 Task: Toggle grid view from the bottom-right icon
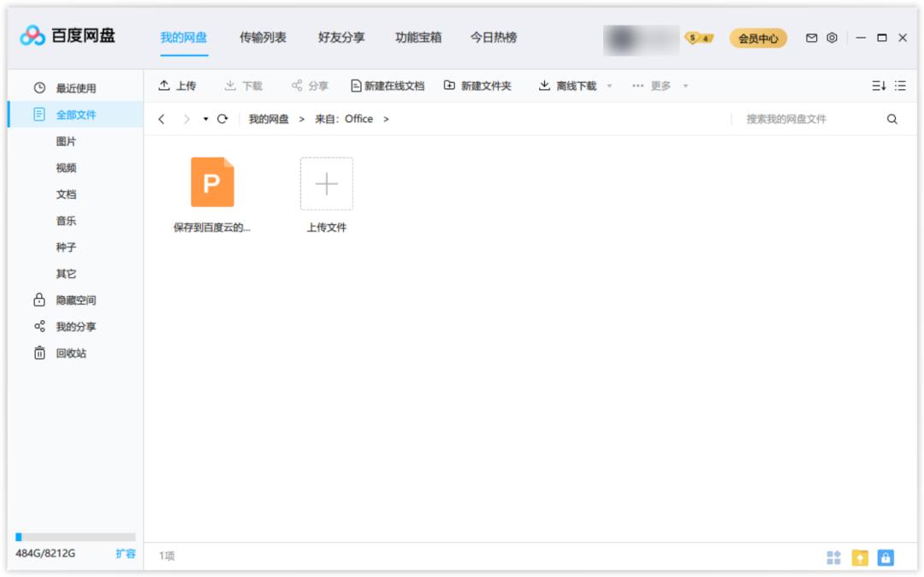click(x=834, y=557)
